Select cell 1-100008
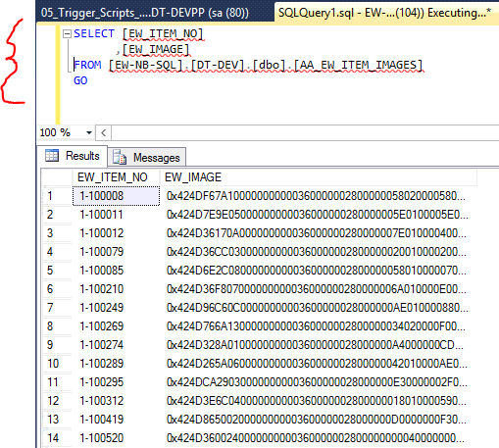Viewport: 499px width, 448px height. (116, 196)
